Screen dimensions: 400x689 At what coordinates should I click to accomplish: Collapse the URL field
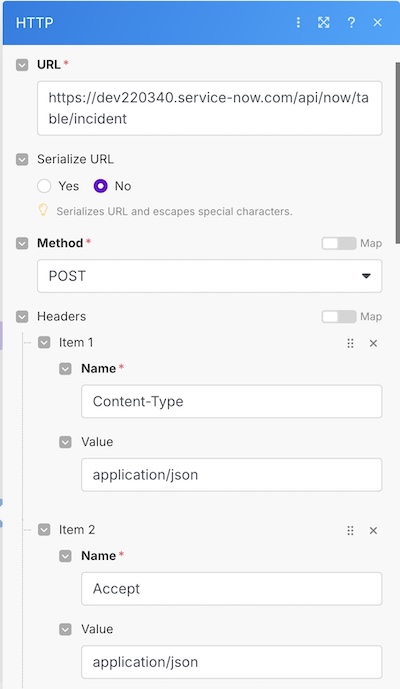[22, 65]
